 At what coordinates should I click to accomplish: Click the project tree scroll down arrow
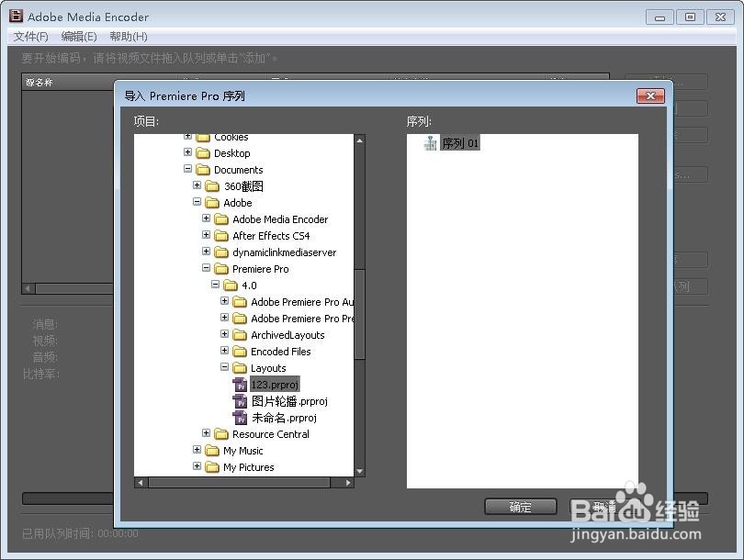[360, 471]
